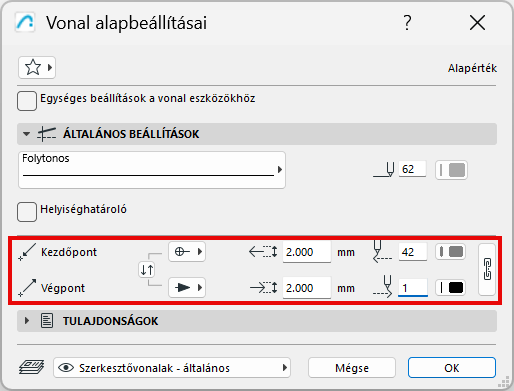Click the Alapérték label
514x391 pixels.
tap(472, 68)
